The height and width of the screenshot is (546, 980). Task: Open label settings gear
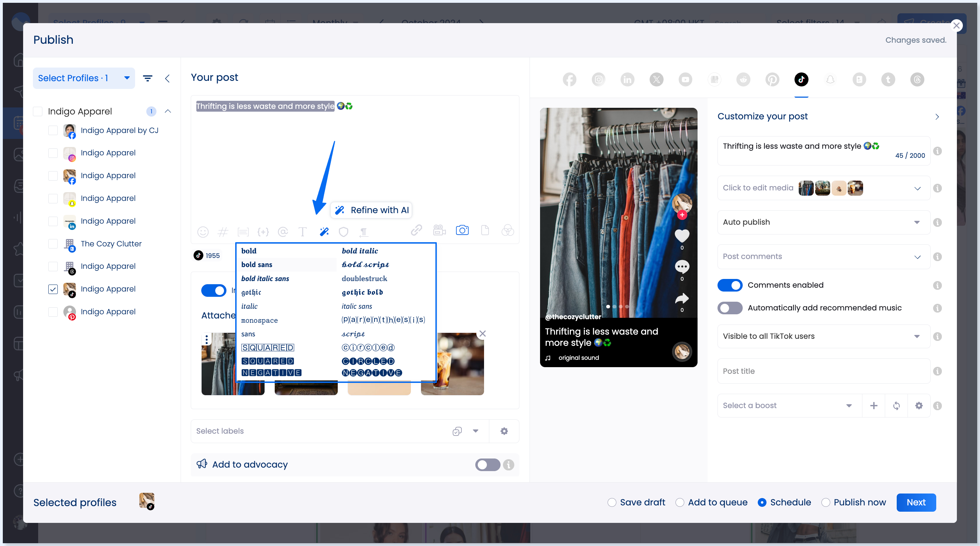(x=504, y=431)
